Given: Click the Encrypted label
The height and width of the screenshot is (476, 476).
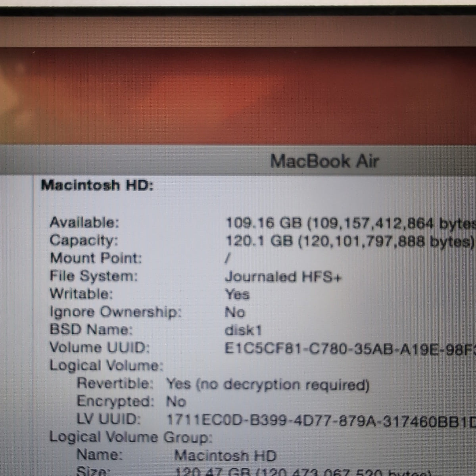Looking at the screenshot, I should click(x=115, y=401).
